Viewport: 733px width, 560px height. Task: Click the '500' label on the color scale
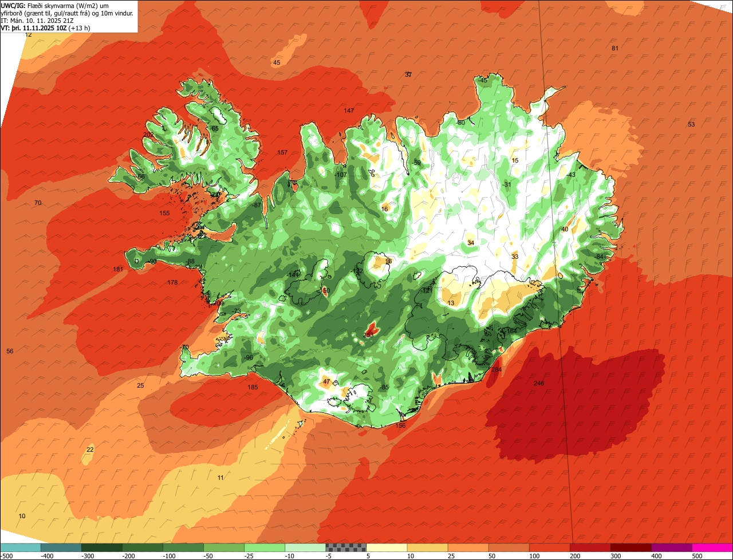pyautogui.click(x=697, y=555)
